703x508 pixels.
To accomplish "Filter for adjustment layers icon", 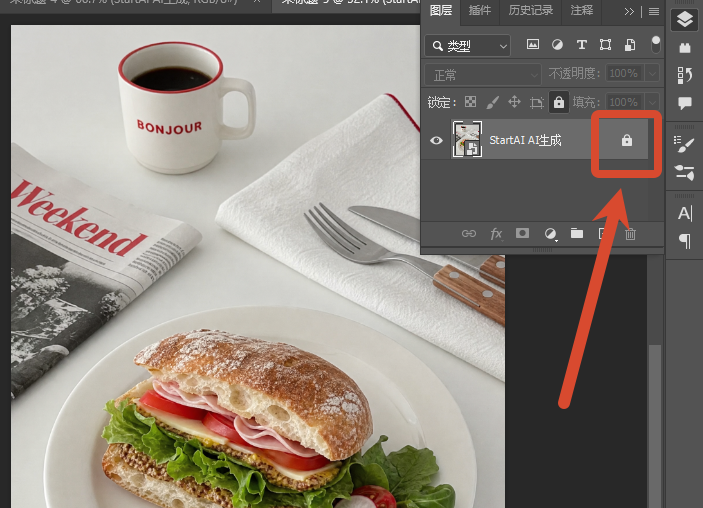I will coord(557,44).
